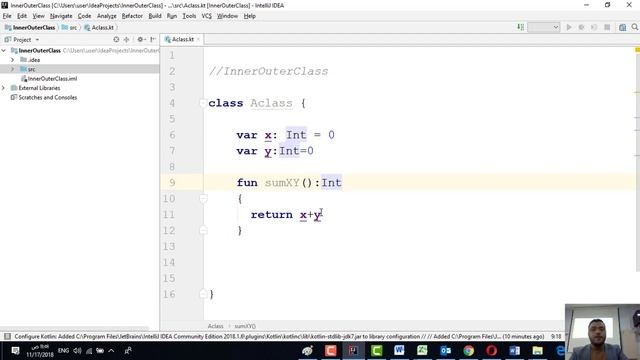Open run configuration dropdown
The image size is (640, 360).
tap(543, 27)
